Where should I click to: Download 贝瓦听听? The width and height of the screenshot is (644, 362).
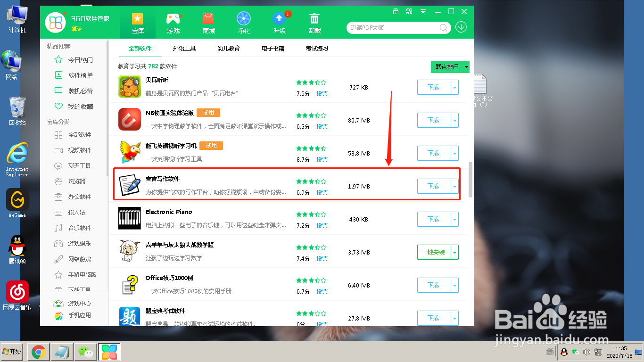434,87
